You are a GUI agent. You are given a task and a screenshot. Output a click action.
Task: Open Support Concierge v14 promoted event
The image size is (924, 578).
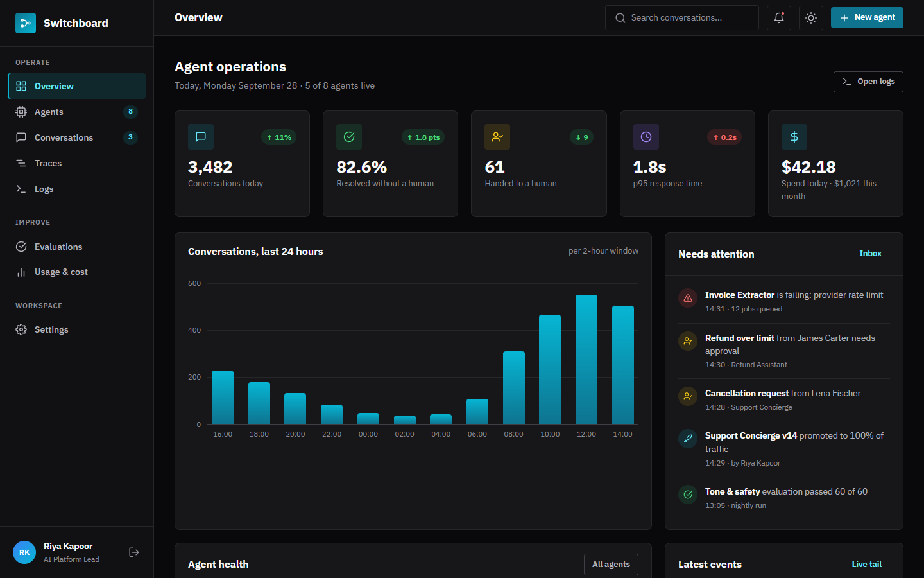click(x=784, y=449)
